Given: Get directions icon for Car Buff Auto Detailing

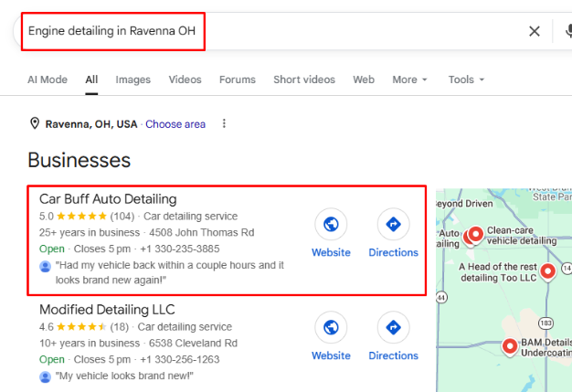Looking at the screenshot, I should [393, 224].
